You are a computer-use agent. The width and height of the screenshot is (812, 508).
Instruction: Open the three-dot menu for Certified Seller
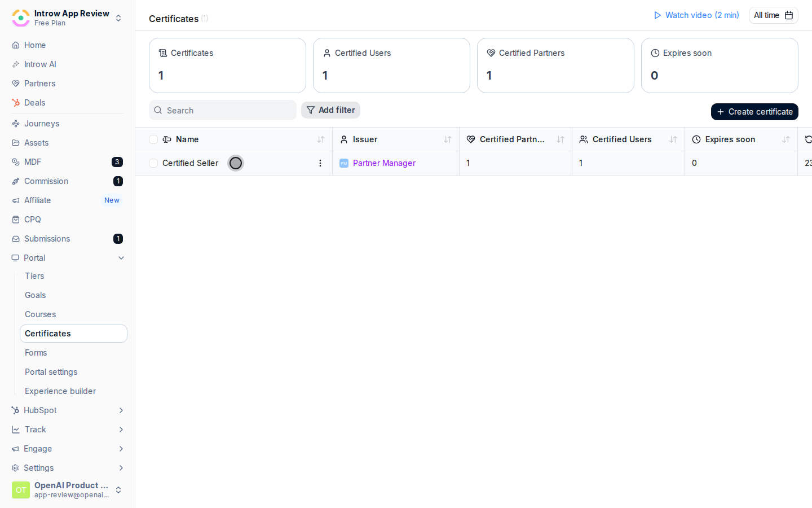[x=320, y=163]
